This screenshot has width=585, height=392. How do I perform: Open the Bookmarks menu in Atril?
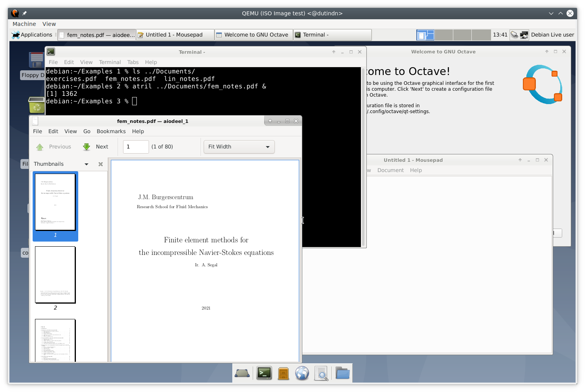(x=111, y=132)
